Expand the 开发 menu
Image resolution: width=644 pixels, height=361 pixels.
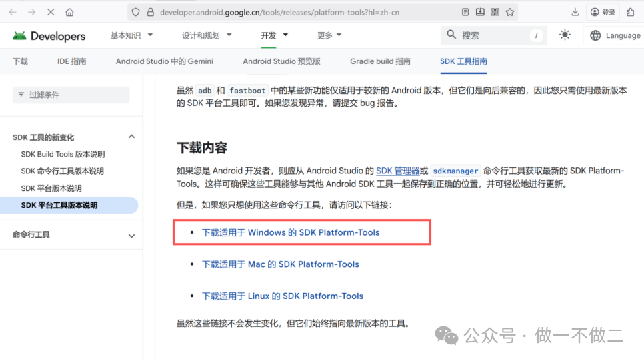(x=275, y=35)
